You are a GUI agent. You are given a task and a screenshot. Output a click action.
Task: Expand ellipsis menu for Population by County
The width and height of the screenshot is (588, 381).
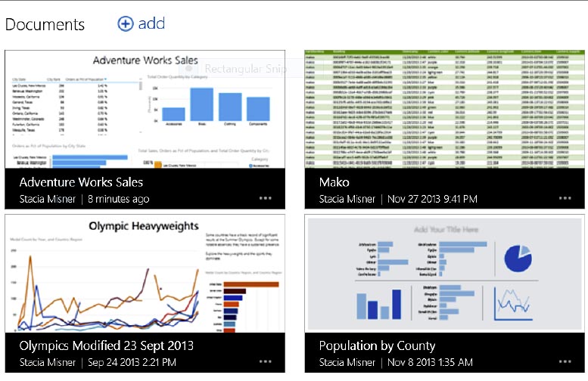click(x=565, y=362)
